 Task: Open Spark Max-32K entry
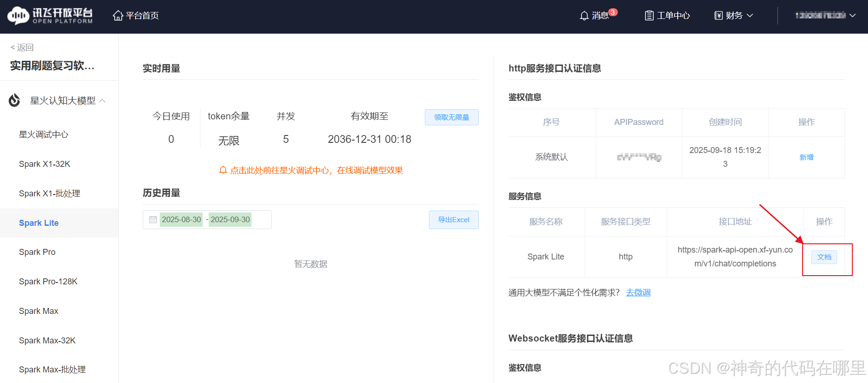click(x=47, y=341)
